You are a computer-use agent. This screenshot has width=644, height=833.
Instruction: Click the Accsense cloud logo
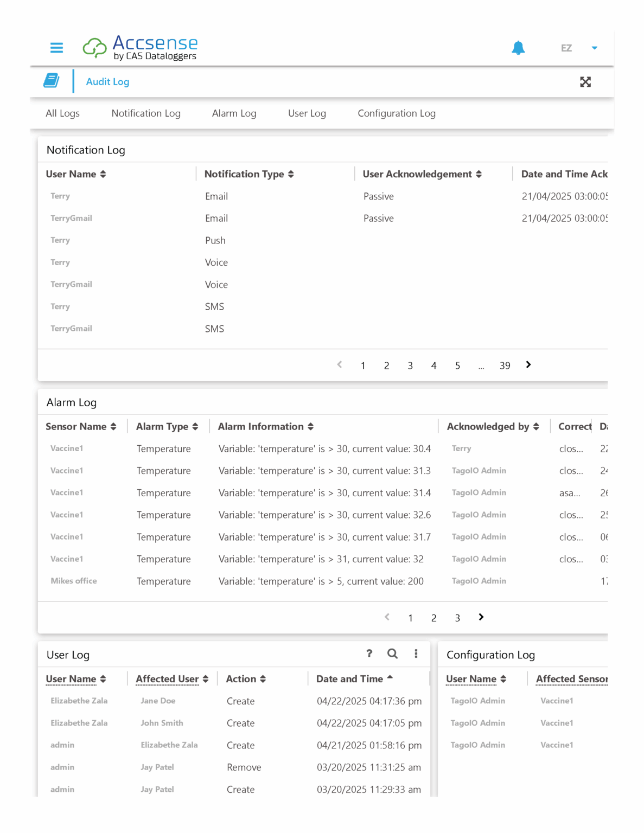point(141,48)
